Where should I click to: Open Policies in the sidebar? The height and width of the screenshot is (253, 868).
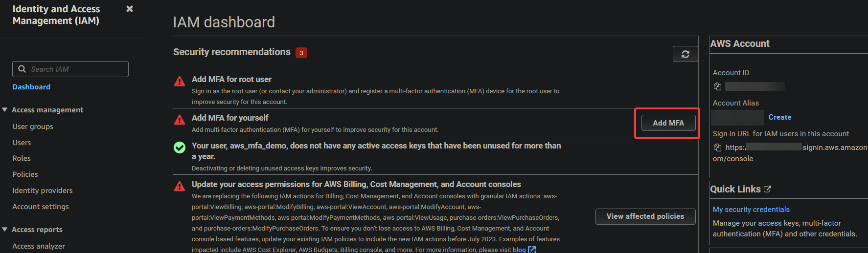[25, 174]
